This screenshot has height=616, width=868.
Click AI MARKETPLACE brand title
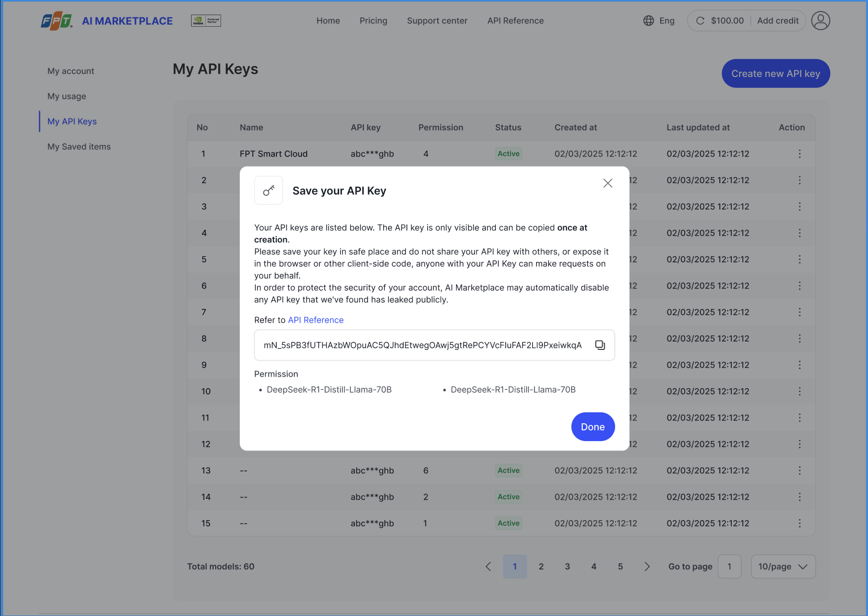(127, 21)
